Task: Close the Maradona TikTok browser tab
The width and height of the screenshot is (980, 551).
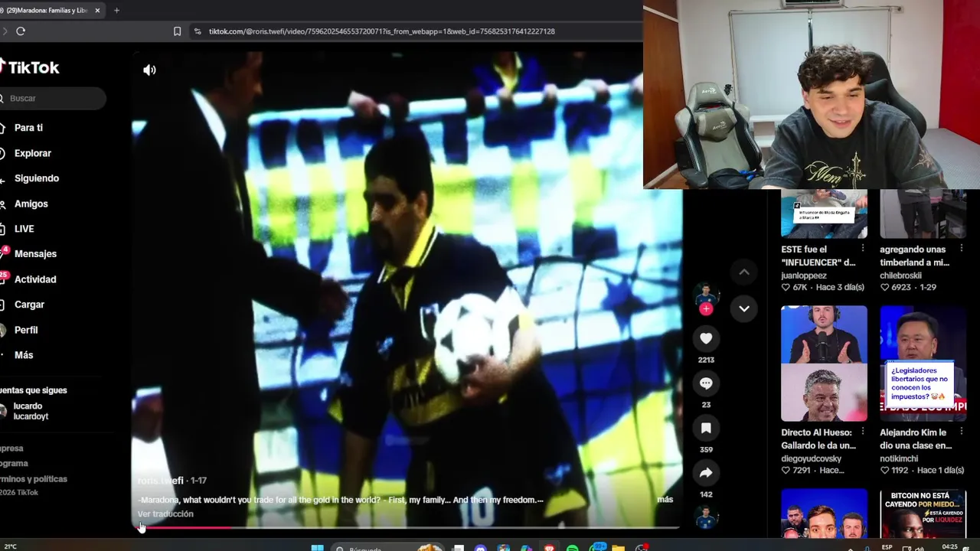Action: point(97,11)
